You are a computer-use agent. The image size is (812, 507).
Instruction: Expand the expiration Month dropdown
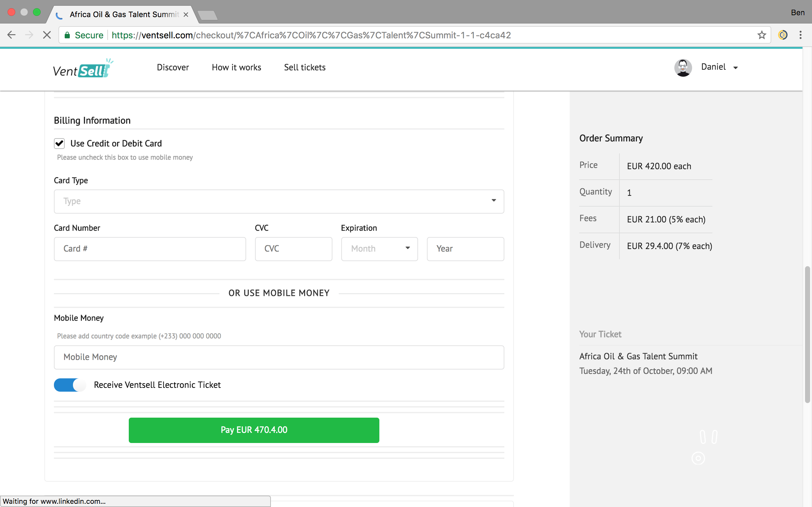pyautogui.click(x=379, y=249)
